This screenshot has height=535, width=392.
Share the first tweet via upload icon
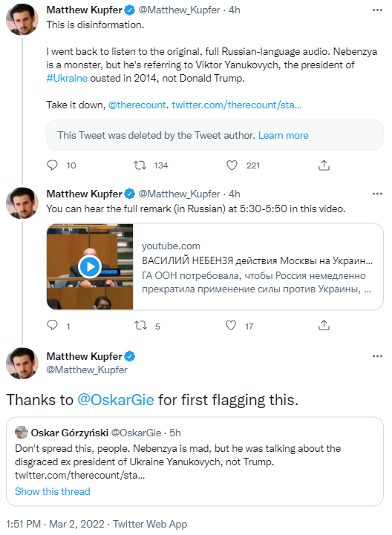(x=324, y=165)
